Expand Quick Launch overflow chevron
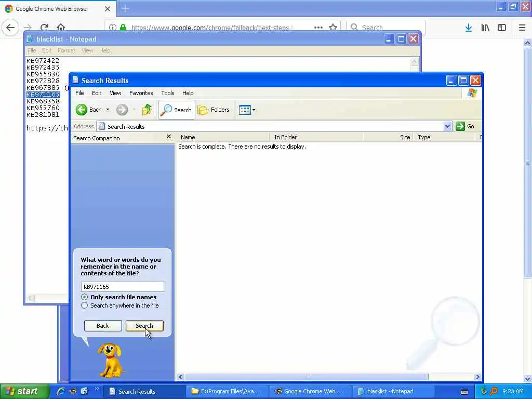The image size is (532, 399). coord(97,389)
